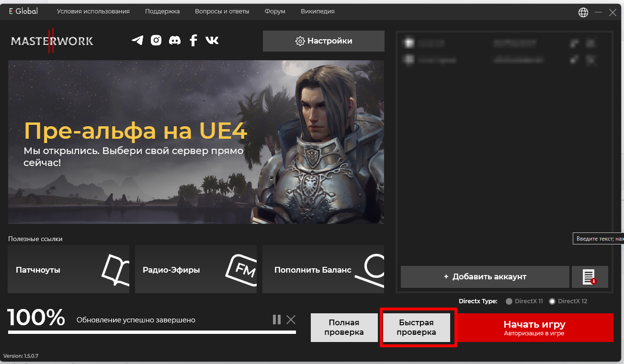Open Форум menu item
The width and height of the screenshot is (624, 364).
[275, 11]
